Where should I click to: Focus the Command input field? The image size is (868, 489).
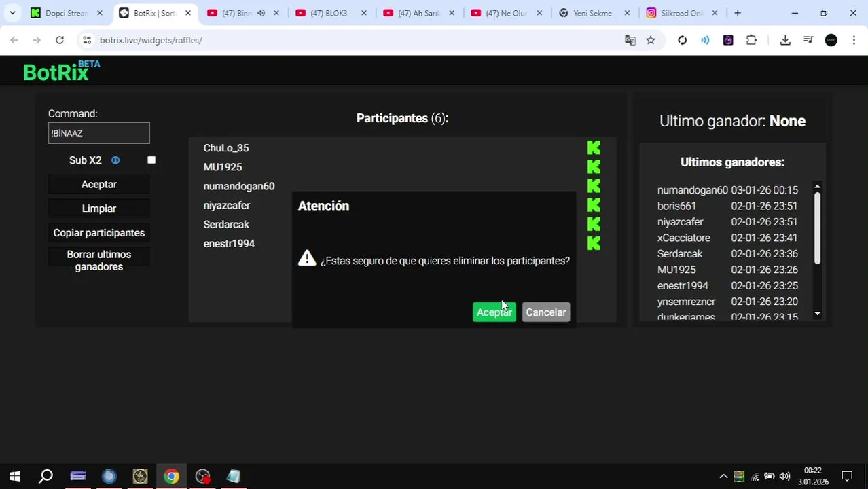99,133
